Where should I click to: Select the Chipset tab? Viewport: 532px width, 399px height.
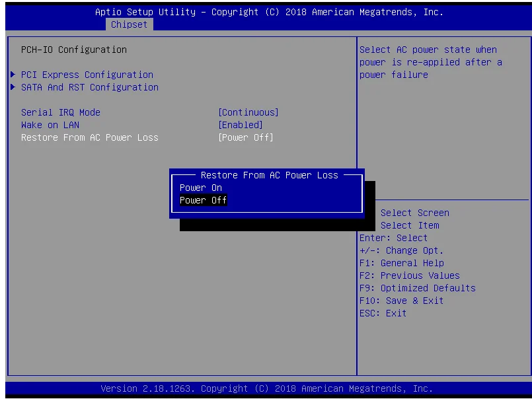click(x=130, y=24)
